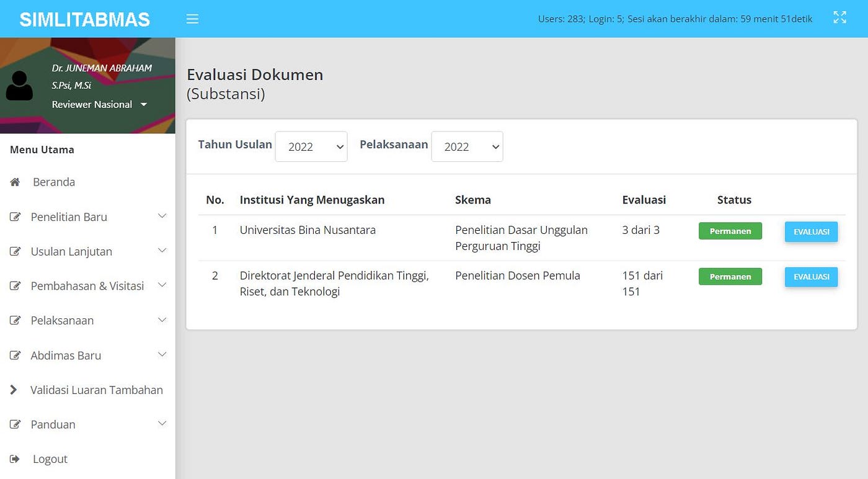Click the edit icon beside Panduan
The width and height of the screenshot is (868, 479).
15,424
